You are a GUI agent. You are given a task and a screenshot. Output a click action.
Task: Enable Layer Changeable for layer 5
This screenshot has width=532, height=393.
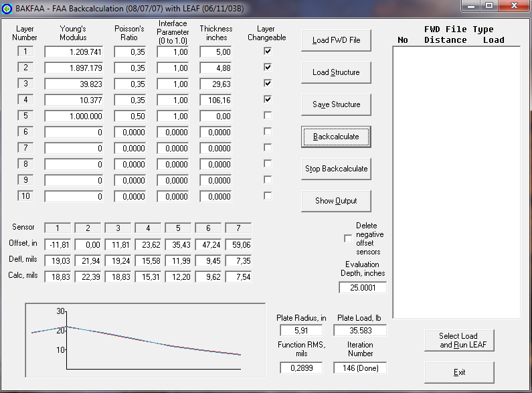(268, 115)
